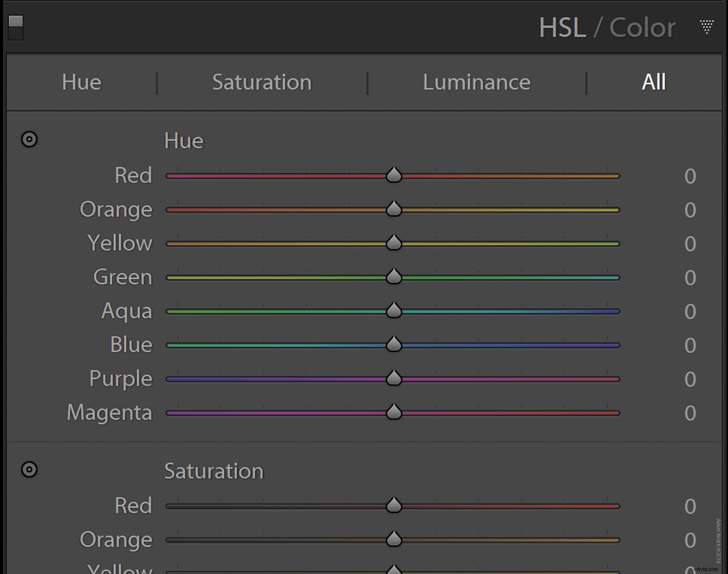Select the Orange saturation value field

pyautogui.click(x=690, y=540)
